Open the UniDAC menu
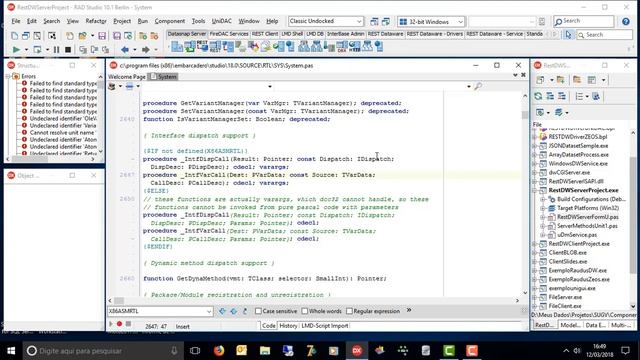The width and height of the screenshot is (640, 360). point(222,21)
